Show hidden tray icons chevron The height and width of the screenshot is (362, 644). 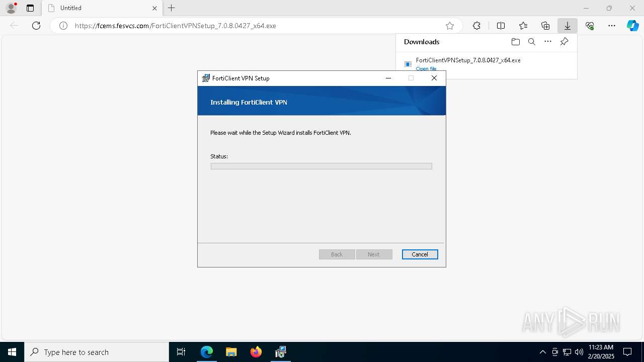tap(542, 352)
